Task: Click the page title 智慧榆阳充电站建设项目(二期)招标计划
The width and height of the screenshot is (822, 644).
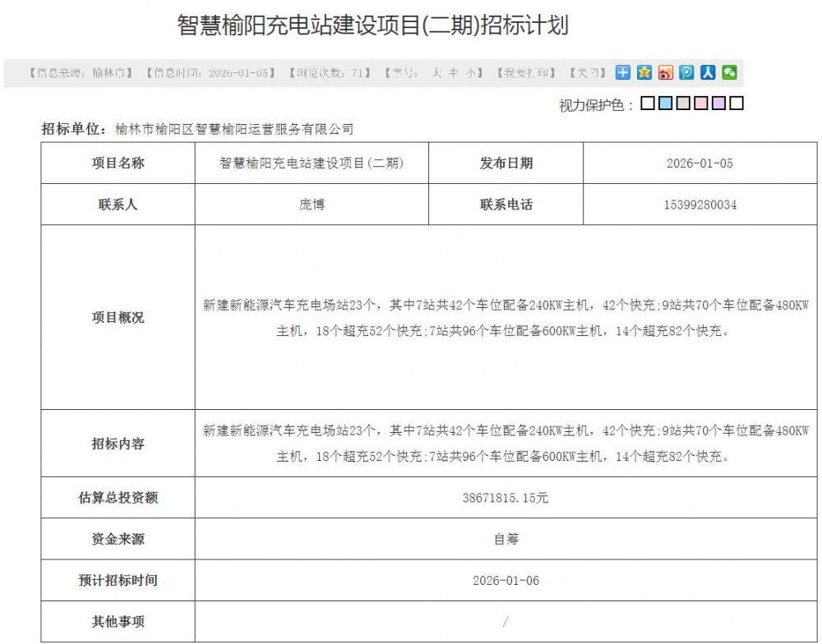Action: click(x=372, y=26)
